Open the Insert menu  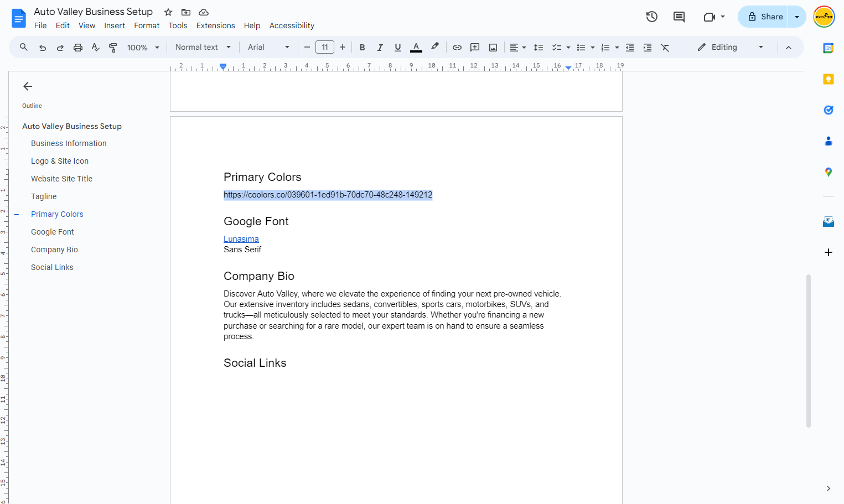click(115, 25)
